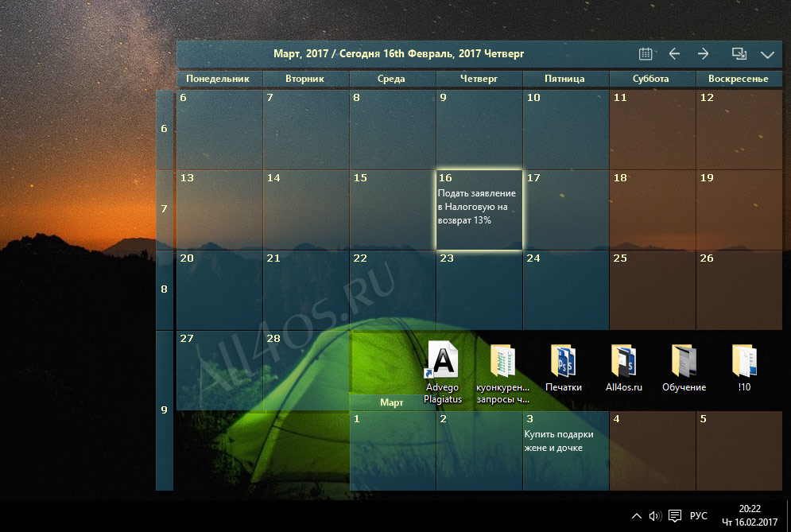
Task: Select the day 14 cell
Action: click(x=306, y=209)
